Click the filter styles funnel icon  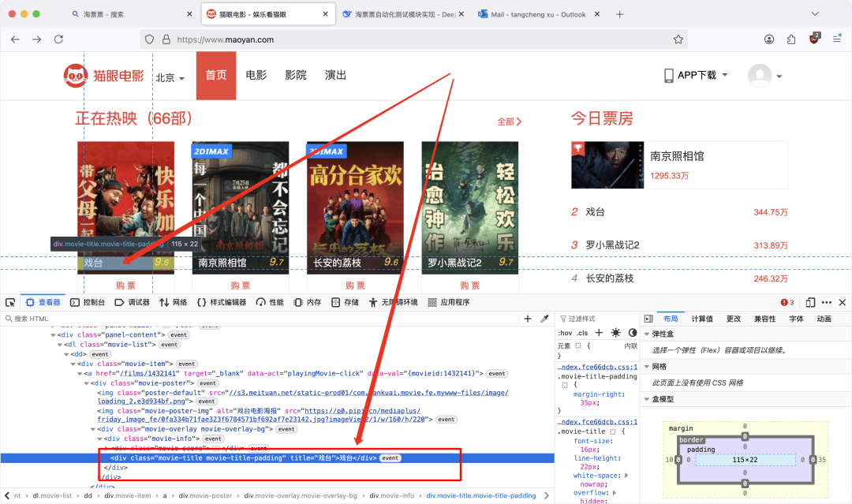pyautogui.click(x=563, y=318)
